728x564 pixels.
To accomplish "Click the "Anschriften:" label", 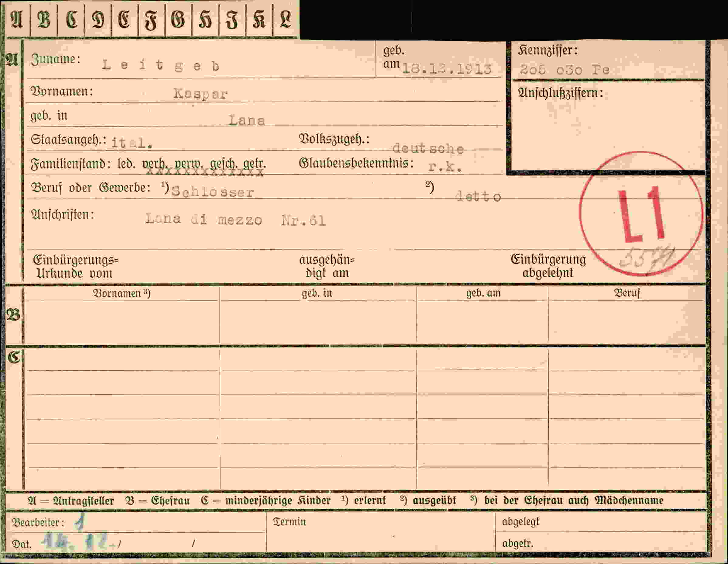I will point(62,214).
